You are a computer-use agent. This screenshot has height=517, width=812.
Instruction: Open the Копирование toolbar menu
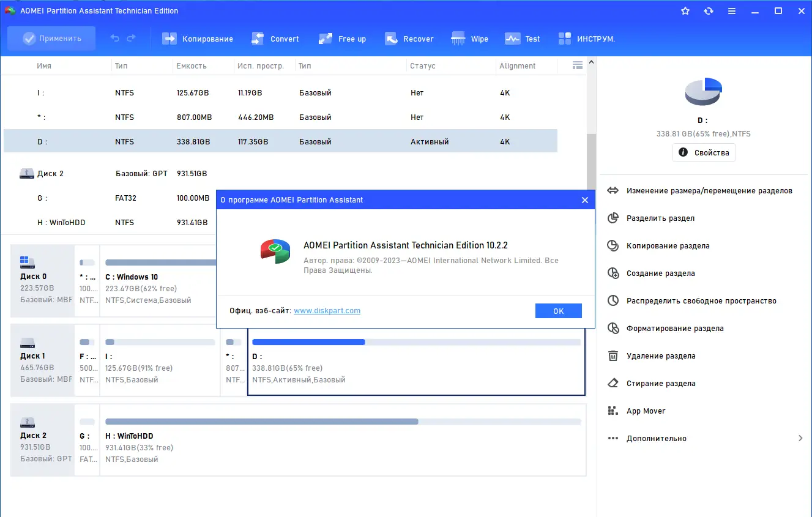click(x=198, y=39)
